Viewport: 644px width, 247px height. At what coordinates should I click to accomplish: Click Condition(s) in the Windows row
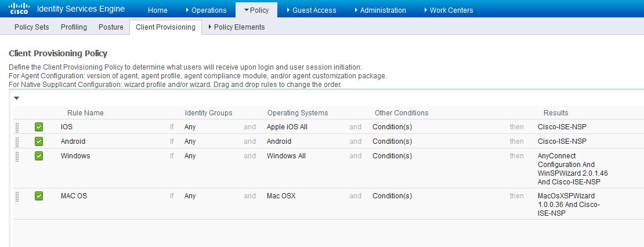pos(392,157)
